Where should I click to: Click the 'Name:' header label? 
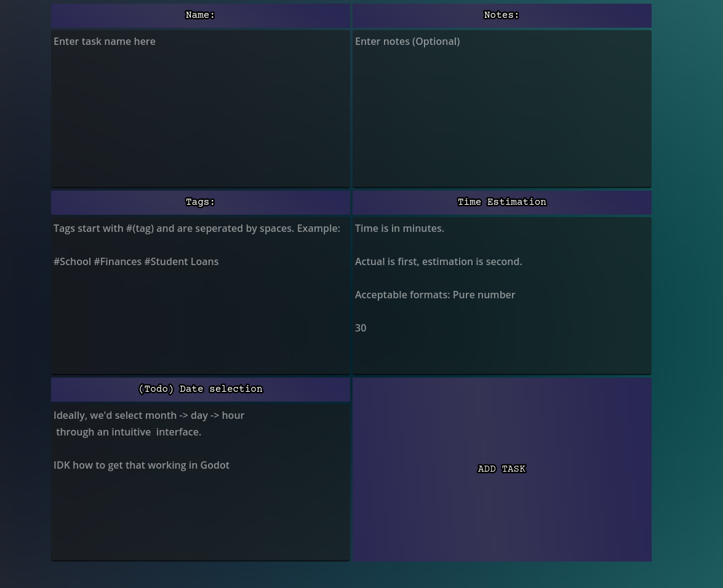tap(200, 15)
